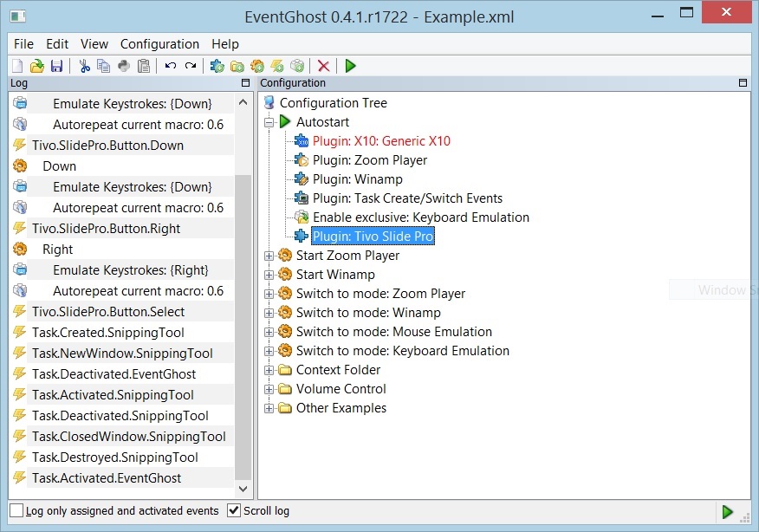Expand the Volume Control folder
The width and height of the screenshot is (759, 532).
269,389
